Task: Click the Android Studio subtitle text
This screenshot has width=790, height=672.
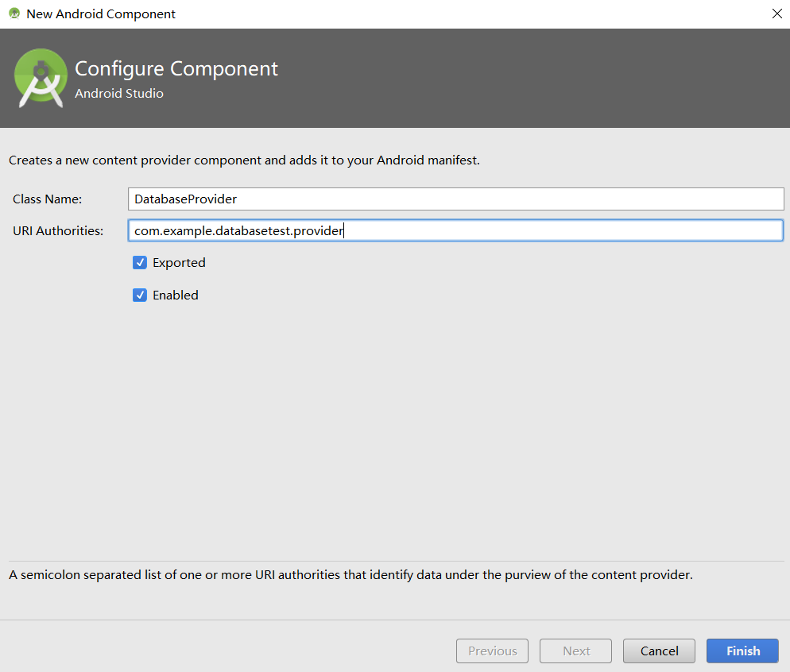Action: click(119, 94)
